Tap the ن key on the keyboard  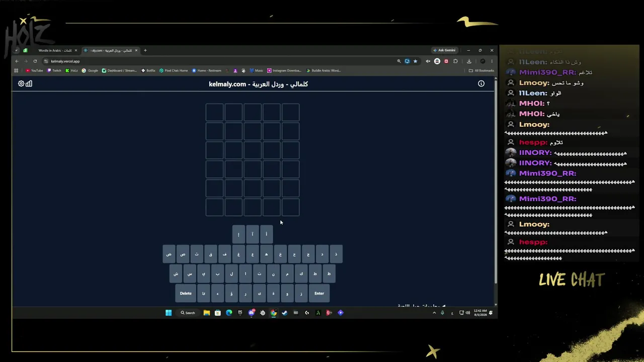(273, 274)
